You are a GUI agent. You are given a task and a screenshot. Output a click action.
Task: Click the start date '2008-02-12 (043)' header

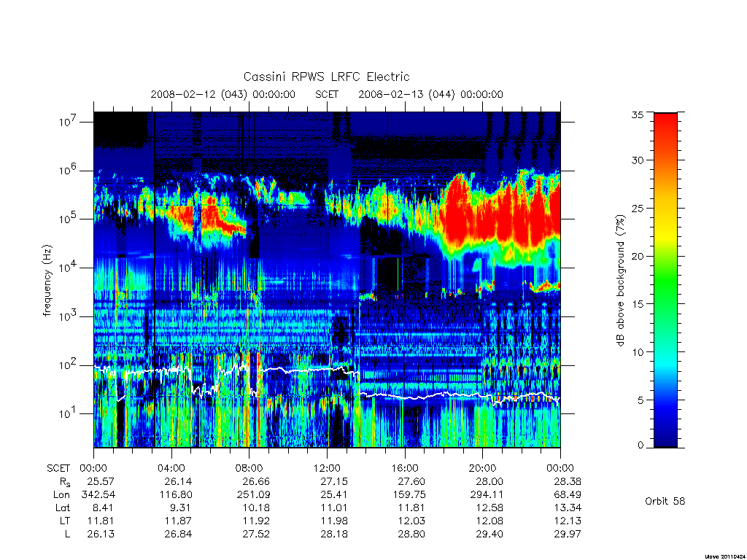point(199,94)
